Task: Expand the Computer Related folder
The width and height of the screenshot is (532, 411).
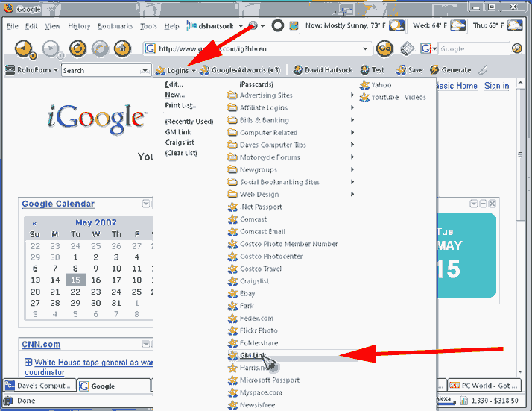Action: tap(291, 133)
